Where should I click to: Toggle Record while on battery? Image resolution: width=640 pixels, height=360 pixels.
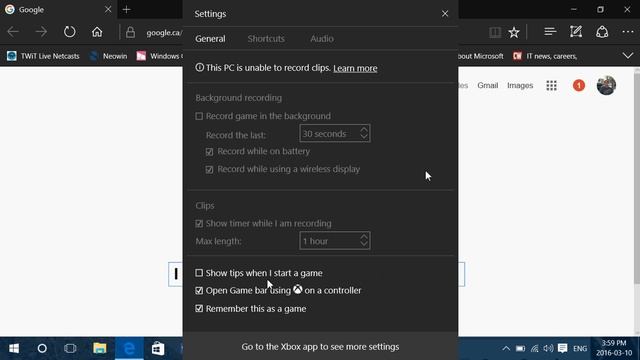coord(209,152)
